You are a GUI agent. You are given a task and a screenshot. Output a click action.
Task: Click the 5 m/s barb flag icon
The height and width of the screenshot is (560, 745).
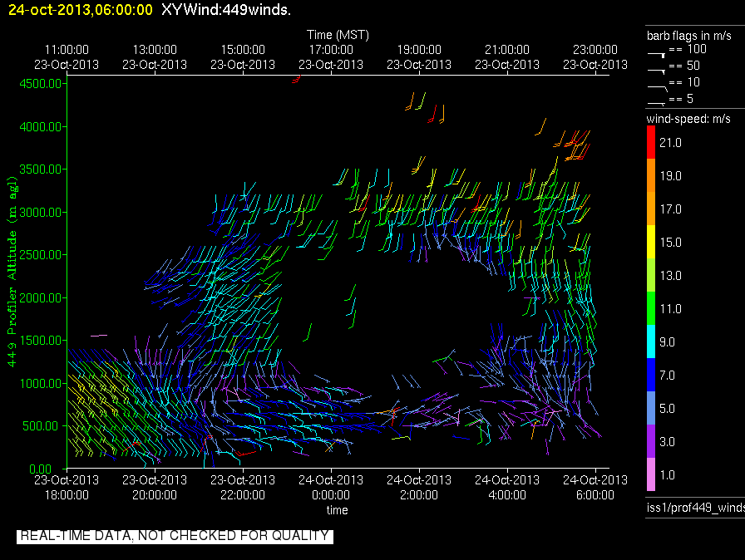657,103
